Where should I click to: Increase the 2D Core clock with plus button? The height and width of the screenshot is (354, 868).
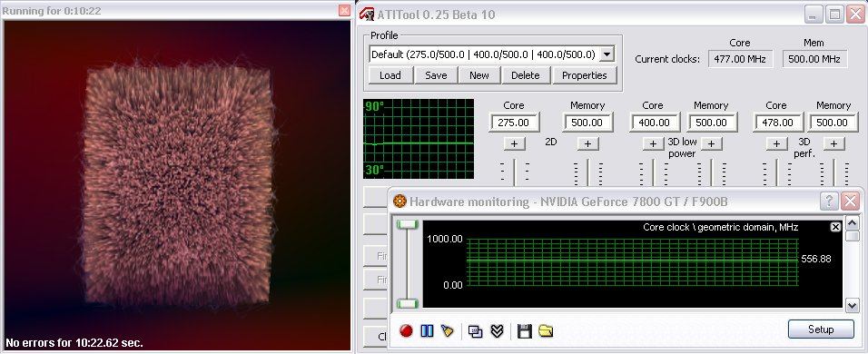coord(514,143)
